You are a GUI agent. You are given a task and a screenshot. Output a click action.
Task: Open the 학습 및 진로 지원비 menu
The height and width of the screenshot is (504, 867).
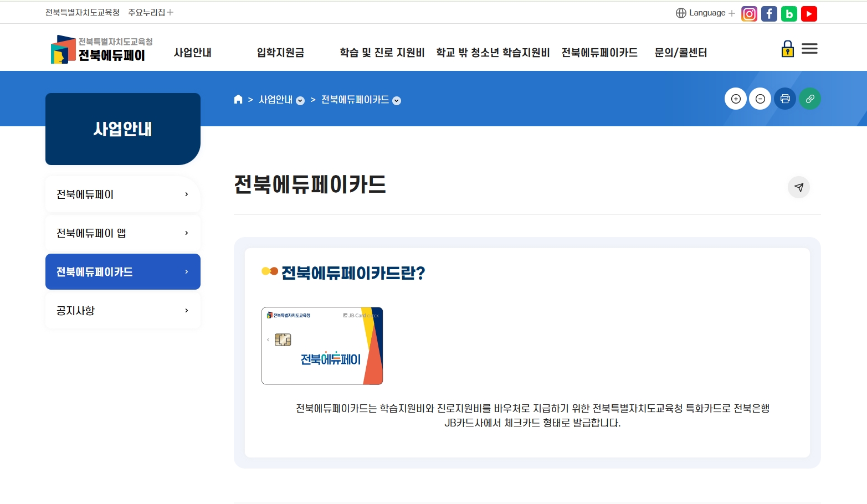point(382,53)
